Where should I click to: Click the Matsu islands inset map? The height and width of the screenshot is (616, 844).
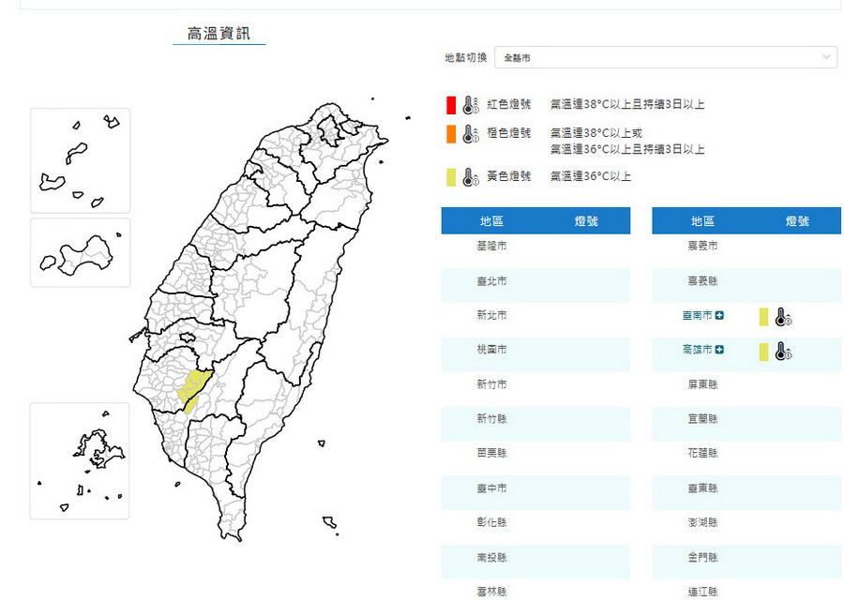[81, 161]
